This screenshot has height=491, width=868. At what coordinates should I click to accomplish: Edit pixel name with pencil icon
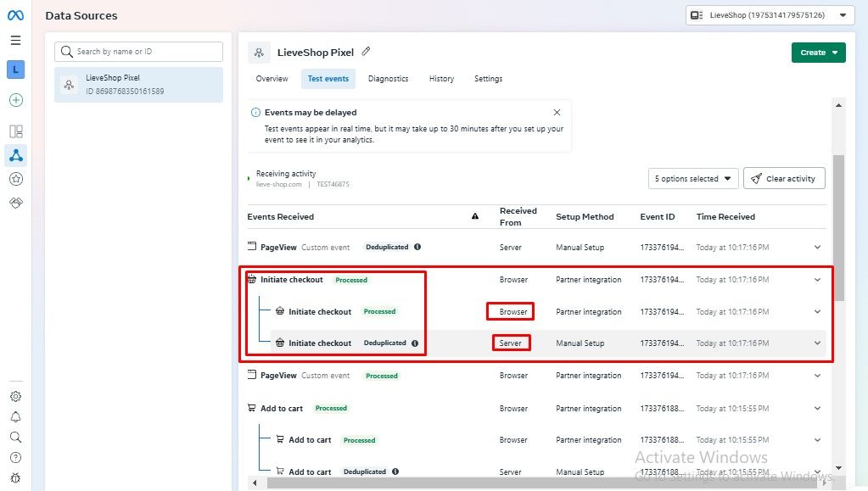point(366,52)
